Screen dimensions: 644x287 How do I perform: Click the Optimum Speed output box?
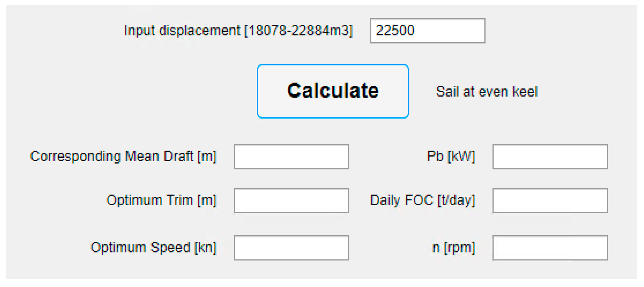coord(291,248)
